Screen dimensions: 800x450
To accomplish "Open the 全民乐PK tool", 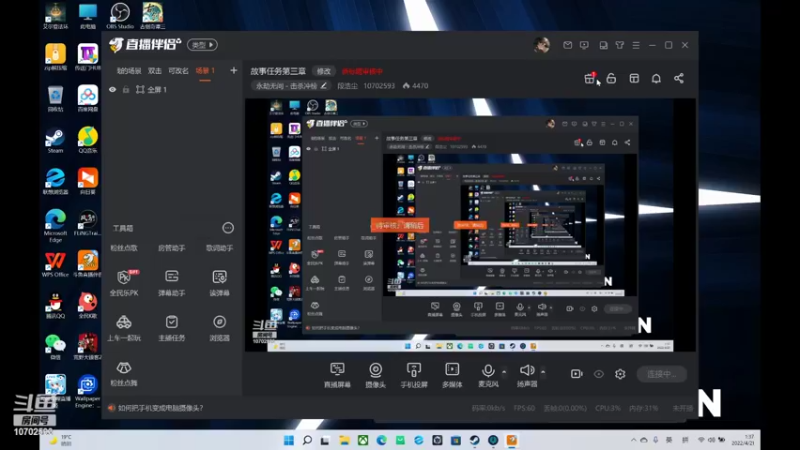I will click(124, 283).
